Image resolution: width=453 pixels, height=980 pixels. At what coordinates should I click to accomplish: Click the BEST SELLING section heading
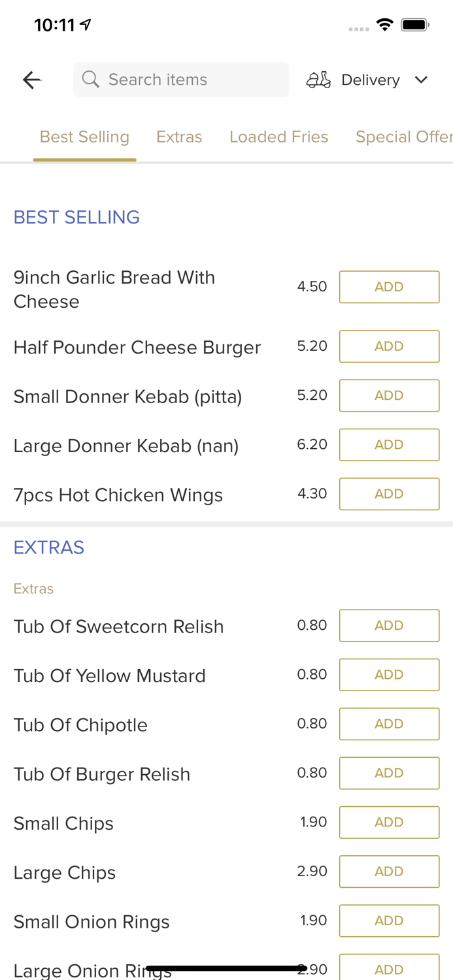tap(76, 217)
